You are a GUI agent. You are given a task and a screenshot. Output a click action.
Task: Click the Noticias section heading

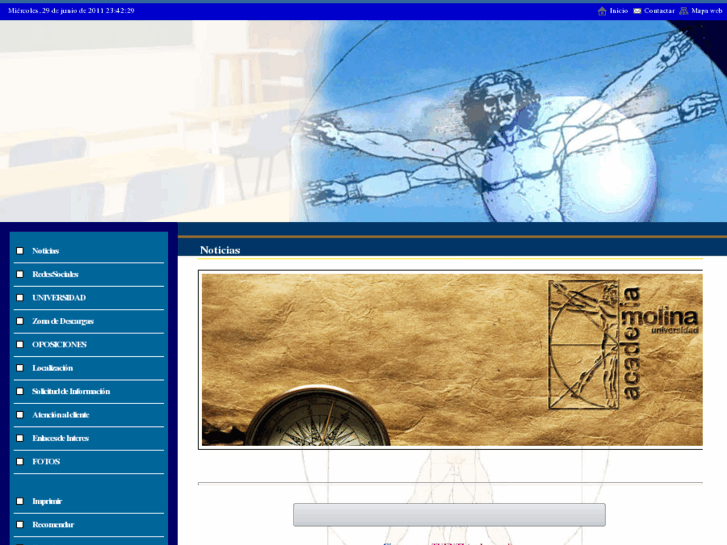pos(220,250)
